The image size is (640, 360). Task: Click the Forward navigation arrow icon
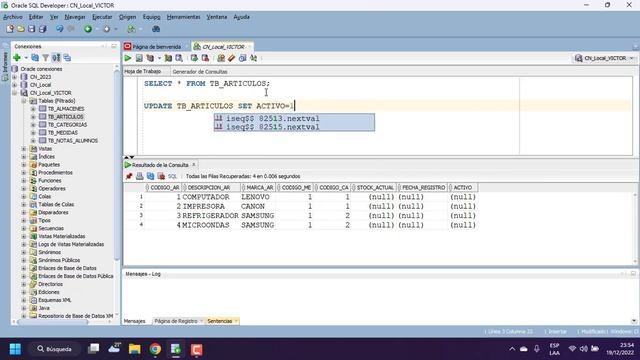tap(107, 29)
